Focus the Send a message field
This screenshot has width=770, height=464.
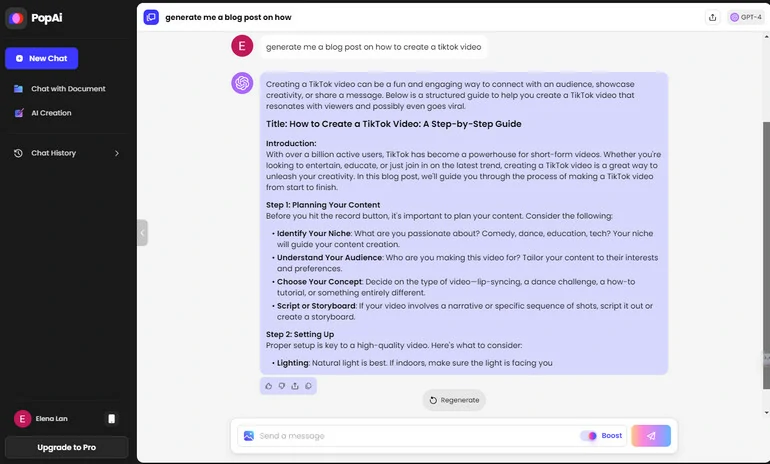[x=417, y=436]
